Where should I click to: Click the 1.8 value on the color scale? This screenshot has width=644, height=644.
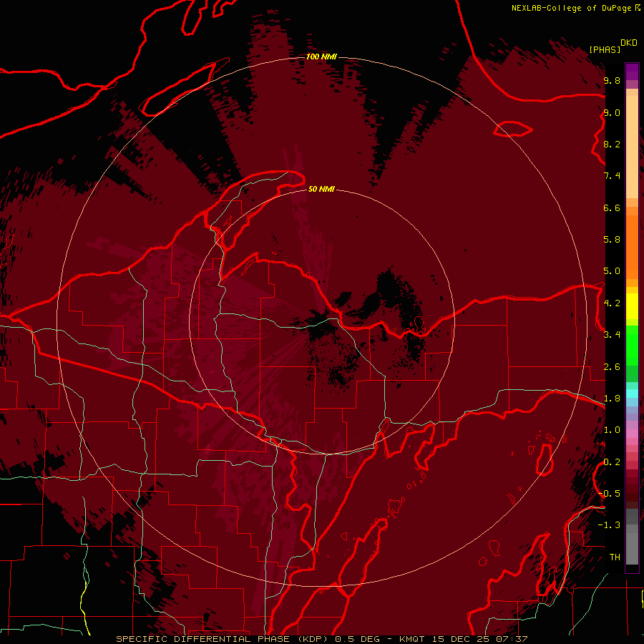coord(612,399)
